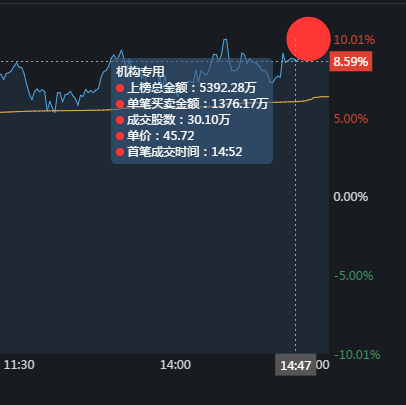
Task: Click the 机构专用 tooltip title
Action: (x=140, y=72)
